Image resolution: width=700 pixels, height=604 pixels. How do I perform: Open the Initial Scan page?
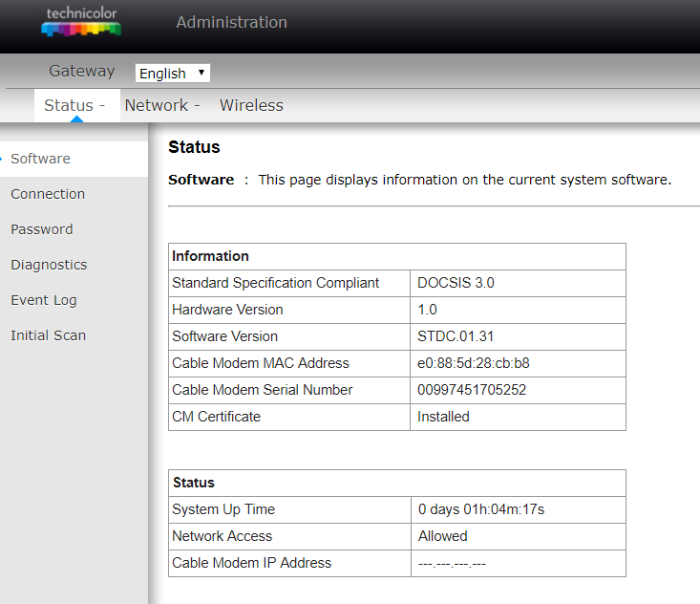tap(48, 335)
